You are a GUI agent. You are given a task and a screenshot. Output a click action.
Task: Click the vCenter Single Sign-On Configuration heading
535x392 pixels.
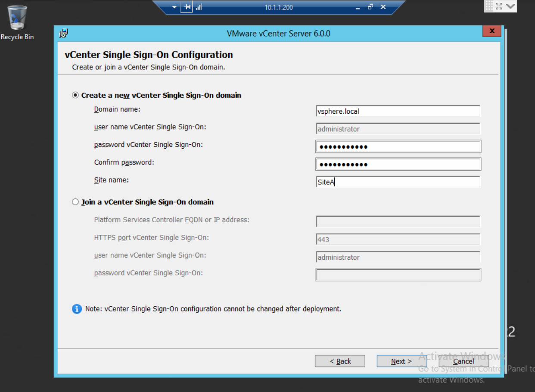click(149, 55)
